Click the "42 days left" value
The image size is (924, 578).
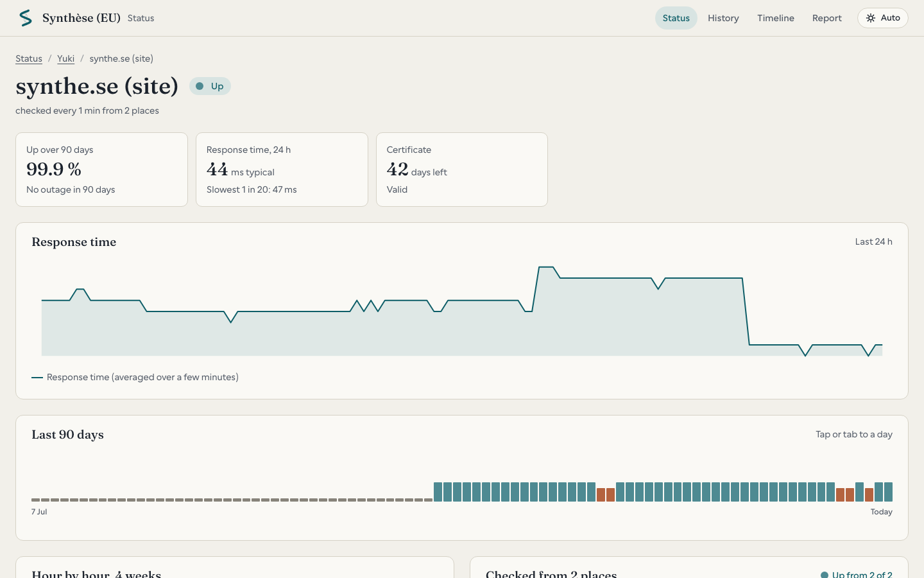(x=416, y=170)
